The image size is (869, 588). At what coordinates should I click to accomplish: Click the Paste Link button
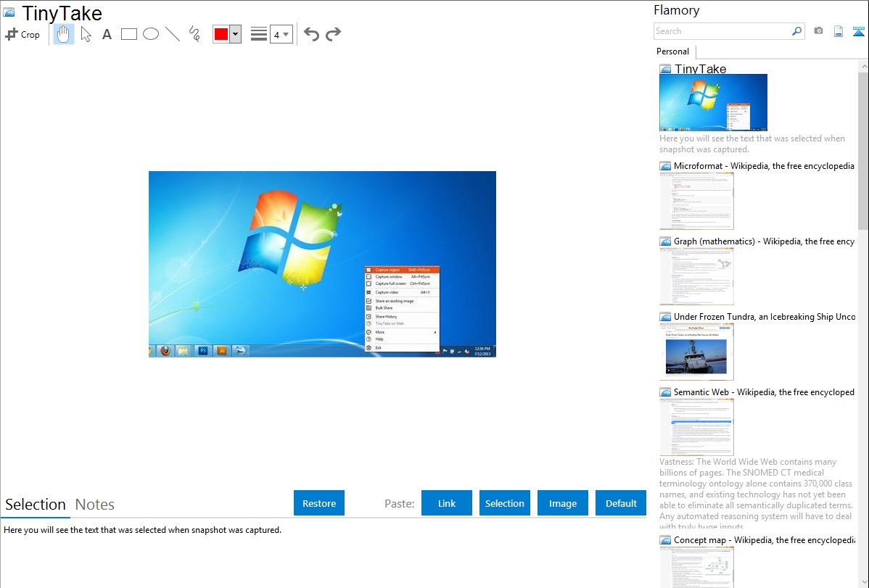[447, 503]
